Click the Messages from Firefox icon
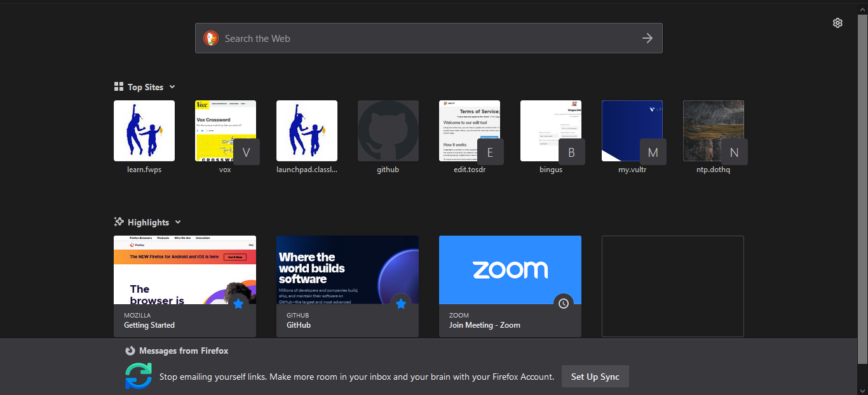The height and width of the screenshot is (395, 868). (130, 351)
